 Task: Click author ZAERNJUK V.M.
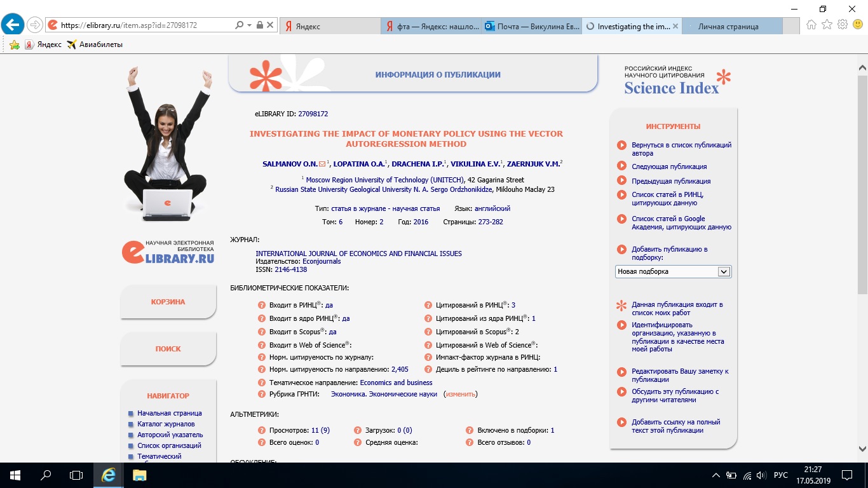pos(533,164)
